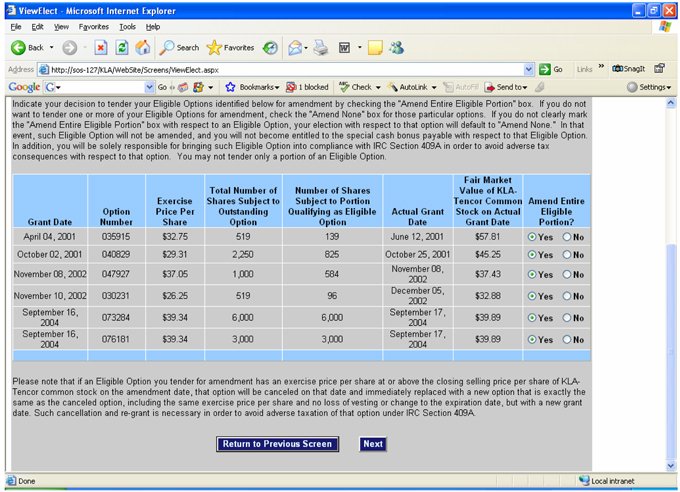680x492 pixels.
Task: Select Yes for option number 035915
Action: point(531,237)
